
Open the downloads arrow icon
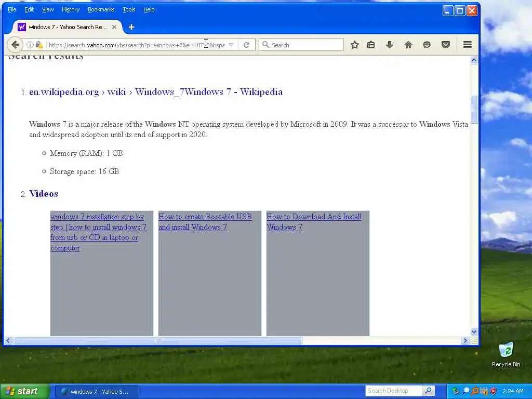pyautogui.click(x=390, y=45)
